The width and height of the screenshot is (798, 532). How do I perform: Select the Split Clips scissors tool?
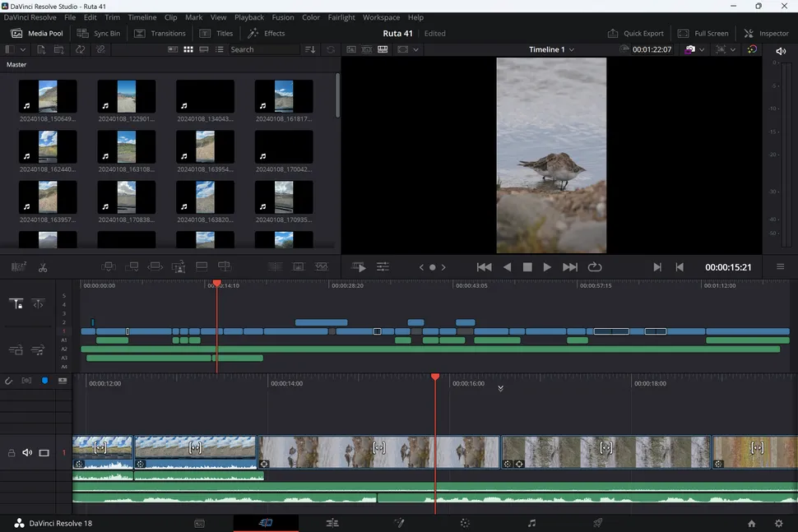pyautogui.click(x=43, y=267)
